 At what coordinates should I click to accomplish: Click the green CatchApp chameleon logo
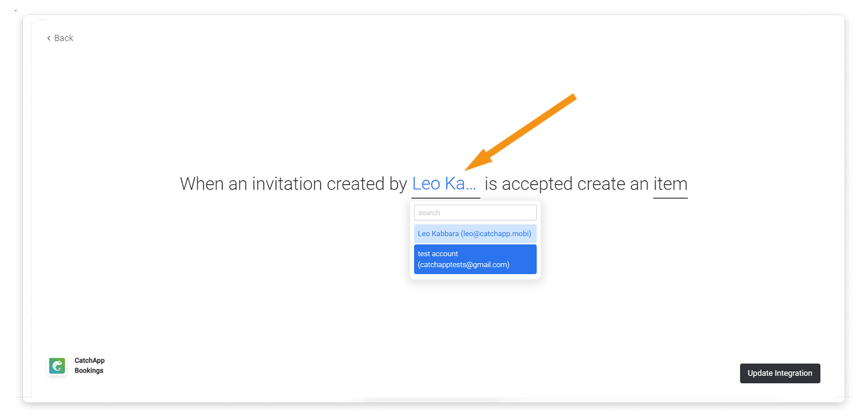pos(57,366)
